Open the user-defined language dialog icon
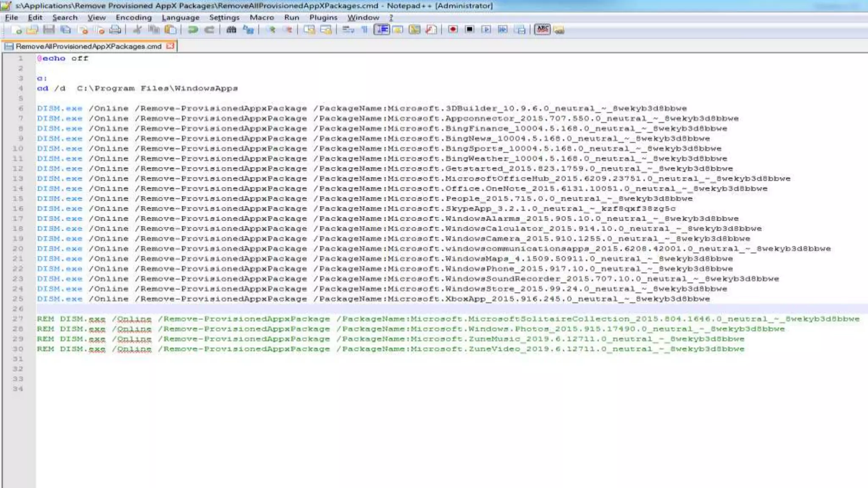The width and height of the screenshot is (868, 488). point(398,30)
